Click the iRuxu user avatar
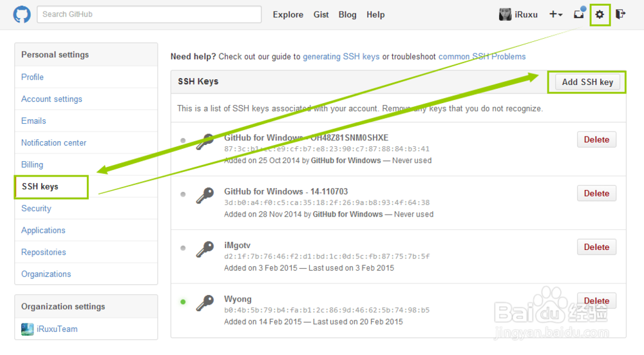 point(505,14)
